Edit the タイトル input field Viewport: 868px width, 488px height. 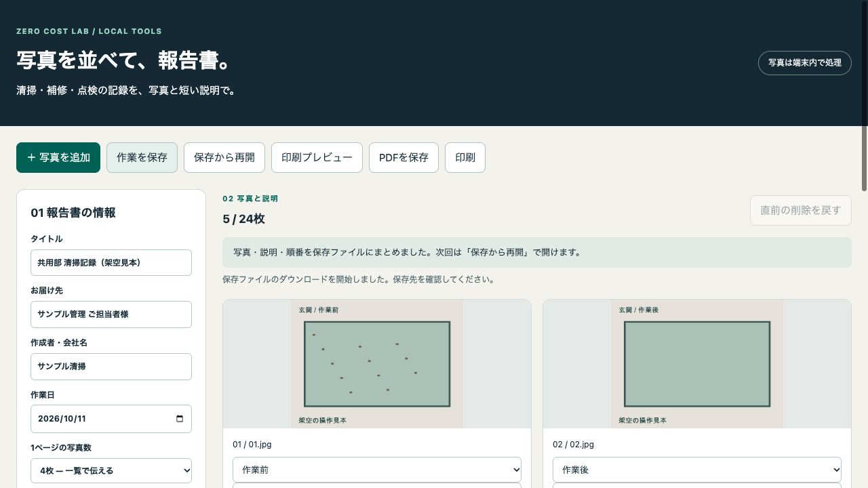[111, 262]
